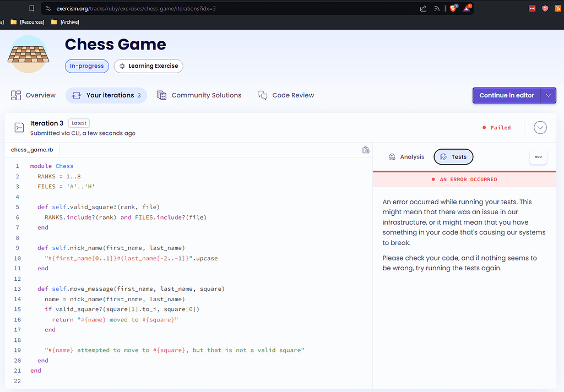Image resolution: width=564 pixels, height=392 pixels.
Task: Click line 1 'module Chess'
Action: point(52,166)
